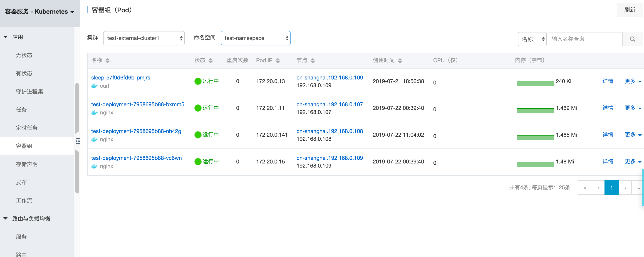Click the 刷新 refresh button
This screenshot has height=257, width=644.
pyautogui.click(x=629, y=10)
